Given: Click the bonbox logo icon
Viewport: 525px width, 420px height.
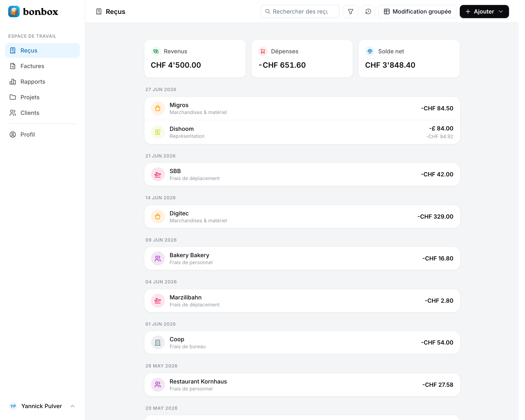Looking at the screenshot, I should (14, 11).
